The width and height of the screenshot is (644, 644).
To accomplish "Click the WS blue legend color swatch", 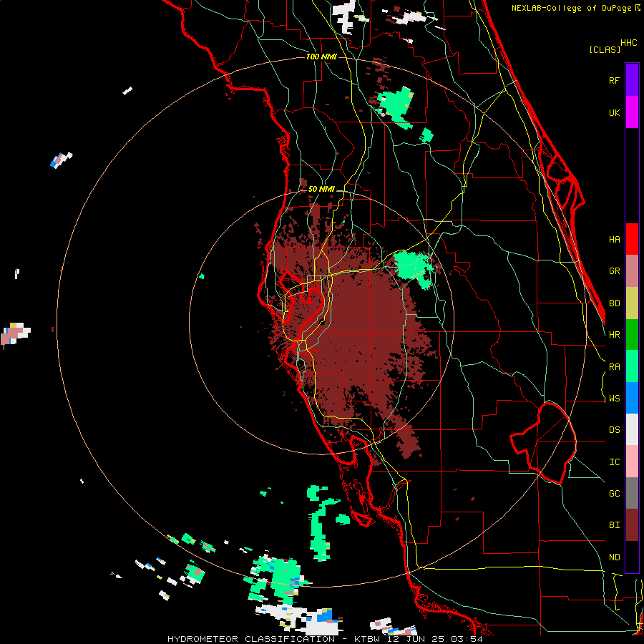I will coord(632,398).
